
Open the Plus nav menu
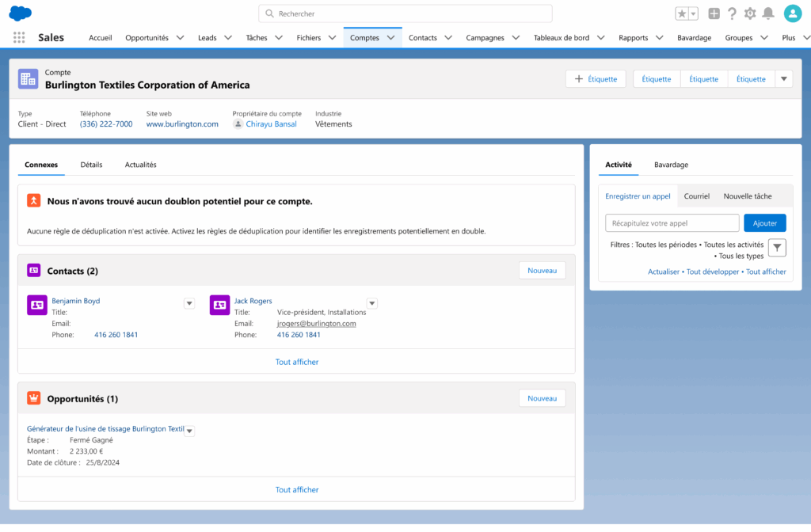(789, 38)
